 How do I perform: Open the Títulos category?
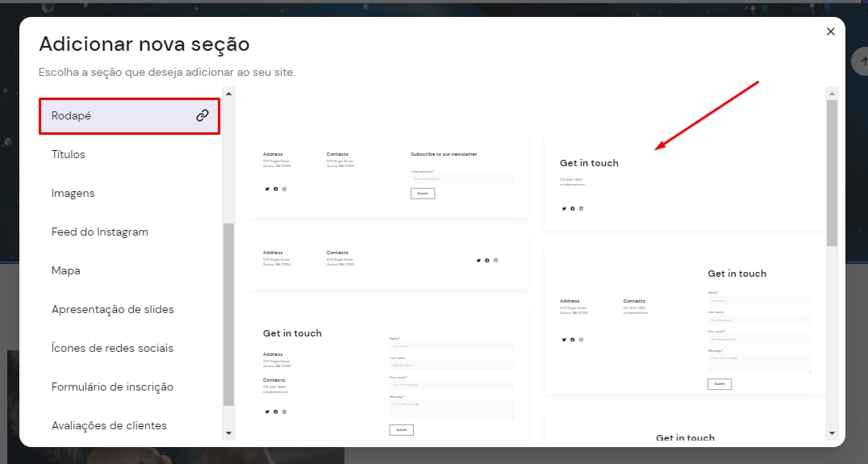click(69, 154)
